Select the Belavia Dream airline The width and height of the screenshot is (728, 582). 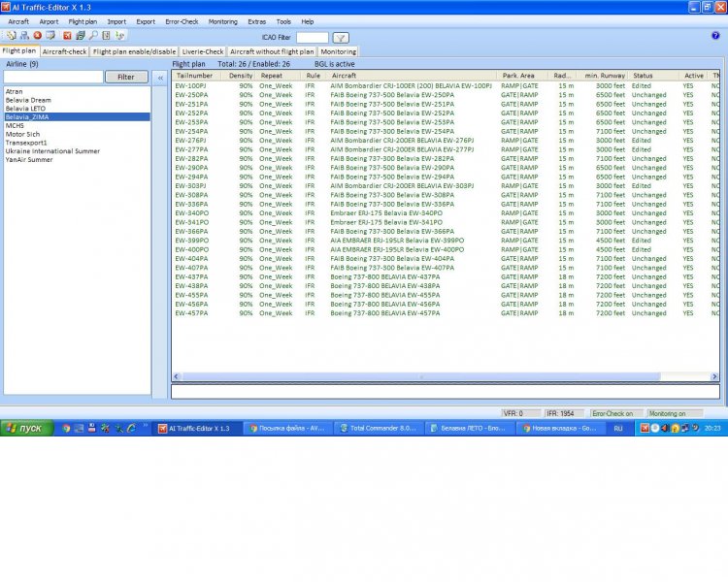(28, 100)
